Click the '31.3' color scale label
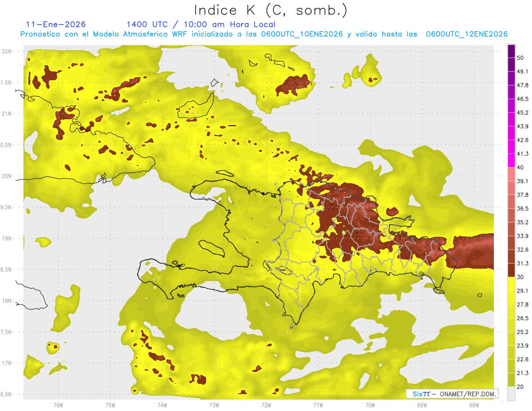This screenshot has height=411, width=532. pyautogui.click(x=523, y=263)
